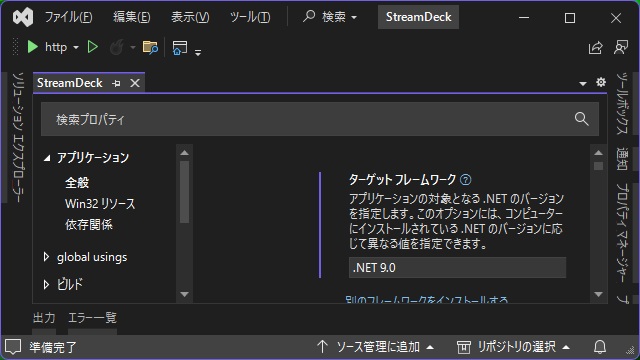This screenshot has width=640, height=360.
Task: Toggle pin on the StreamDeck tab
Action: [x=116, y=83]
